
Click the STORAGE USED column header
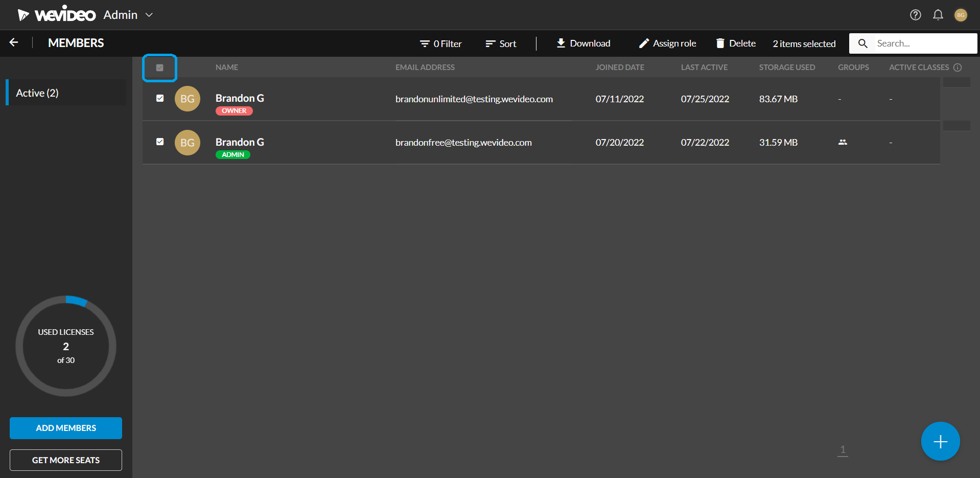tap(787, 67)
